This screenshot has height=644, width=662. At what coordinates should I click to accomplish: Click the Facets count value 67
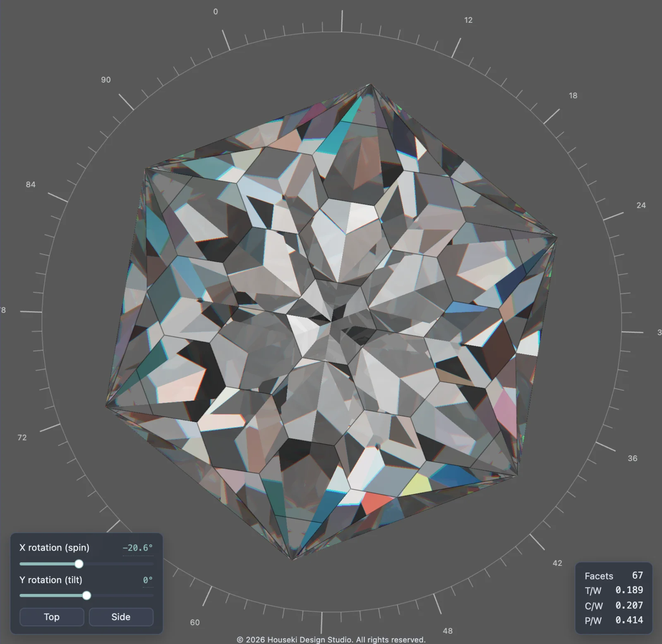pos(637,575)
